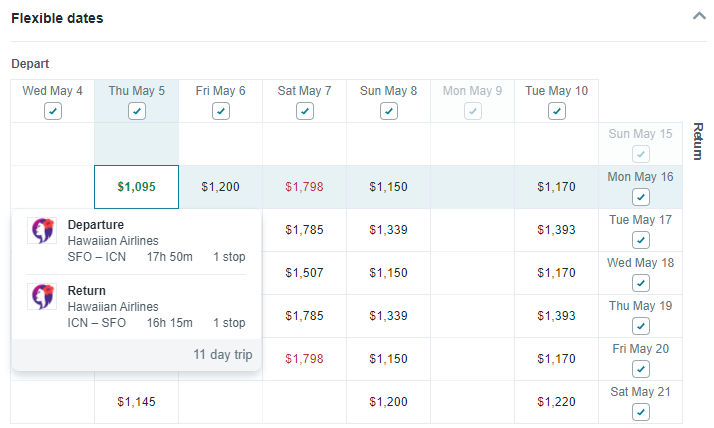The width and height of the screenshot is (714, 428).
Task: Select the $1,095 green lowest fare cell
Action: pyautogui.click(x=137, y=187)
